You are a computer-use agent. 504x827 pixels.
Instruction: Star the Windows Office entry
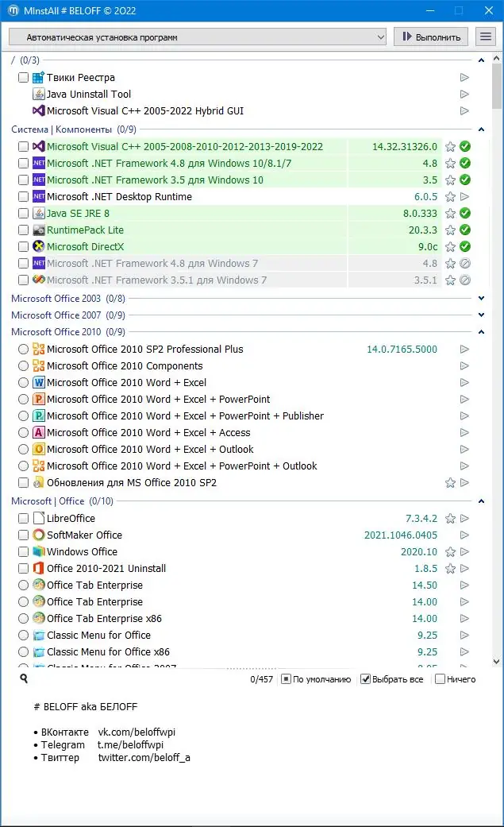click(x=450, y=551)
